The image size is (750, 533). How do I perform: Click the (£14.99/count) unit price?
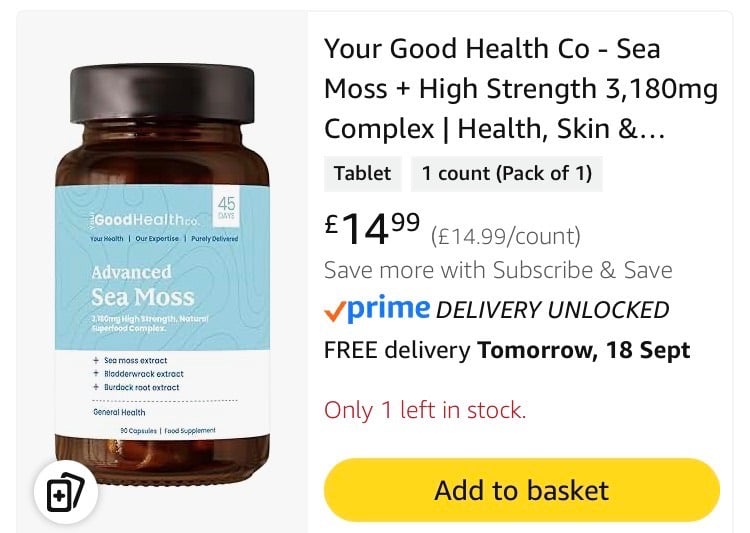coord(506,236)
